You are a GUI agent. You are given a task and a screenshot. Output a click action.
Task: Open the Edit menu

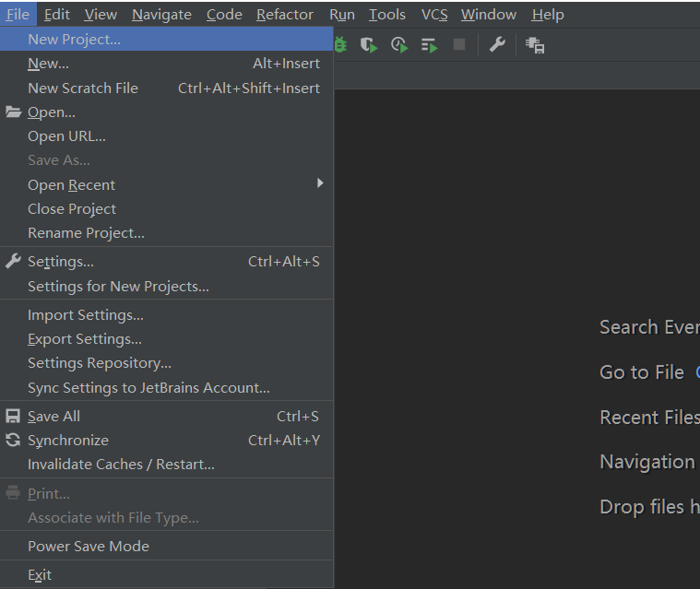(x=56, y=15)
